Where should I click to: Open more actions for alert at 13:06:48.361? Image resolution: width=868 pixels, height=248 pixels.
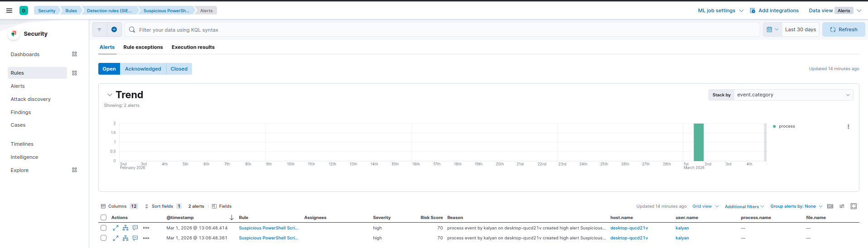coord(146,238)
